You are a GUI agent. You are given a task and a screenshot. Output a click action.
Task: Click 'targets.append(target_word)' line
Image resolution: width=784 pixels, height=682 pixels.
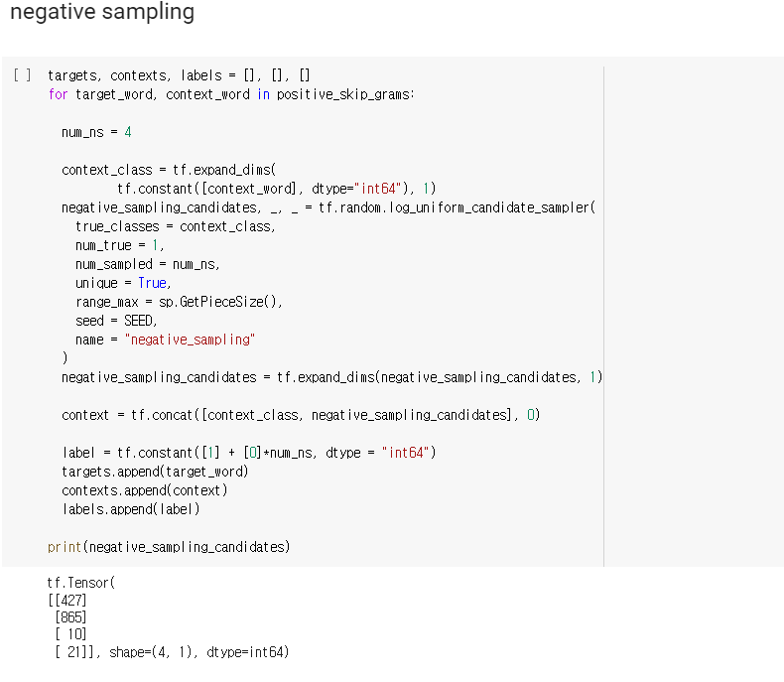tap(155, 472)
